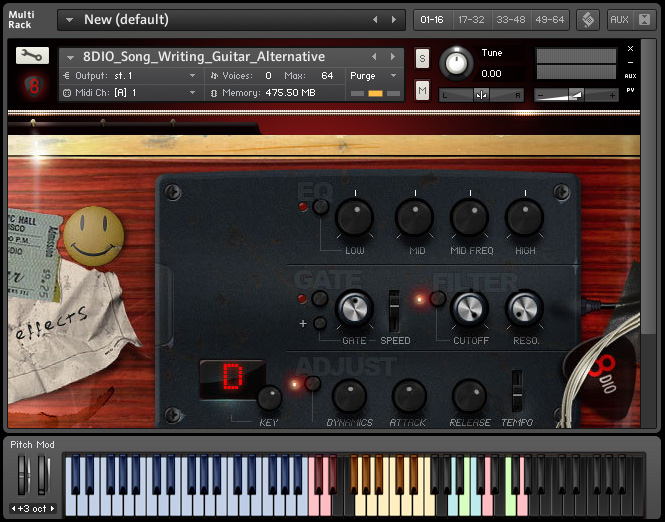Close the instrument with the X icon
Image resolution: width=665 pixels, height=522 pixels.
631,48
